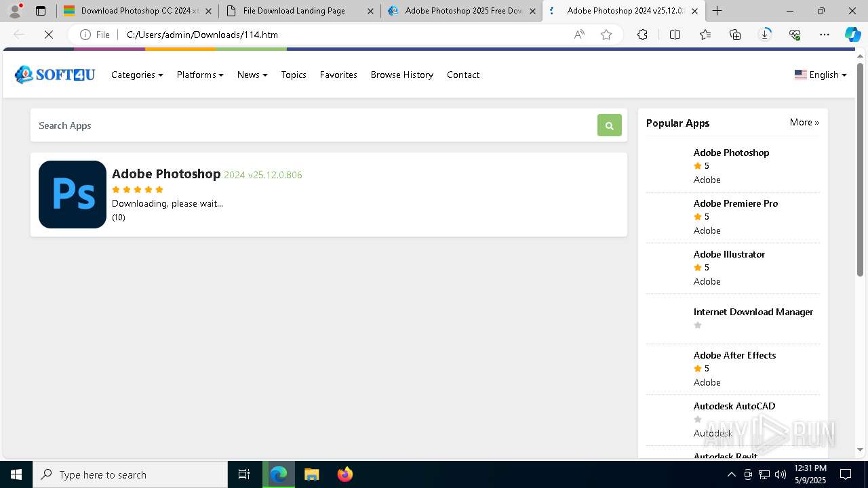Open Internet Download Manager link
Screen dimensions: 868x488
coord(753,312)
